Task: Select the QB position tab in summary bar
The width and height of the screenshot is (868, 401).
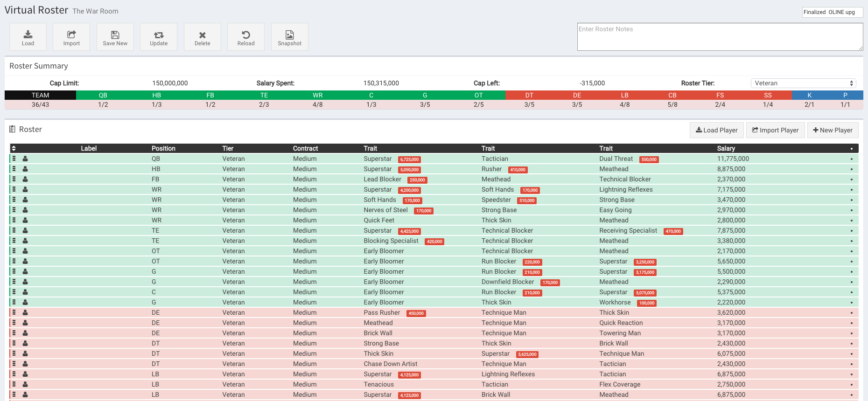Action: click(103, 95)
